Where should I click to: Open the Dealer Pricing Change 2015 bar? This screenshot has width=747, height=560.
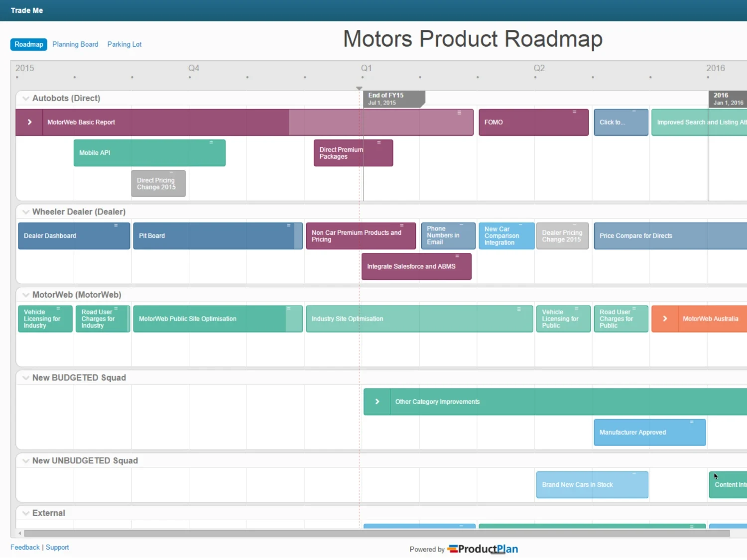(562, 236)
